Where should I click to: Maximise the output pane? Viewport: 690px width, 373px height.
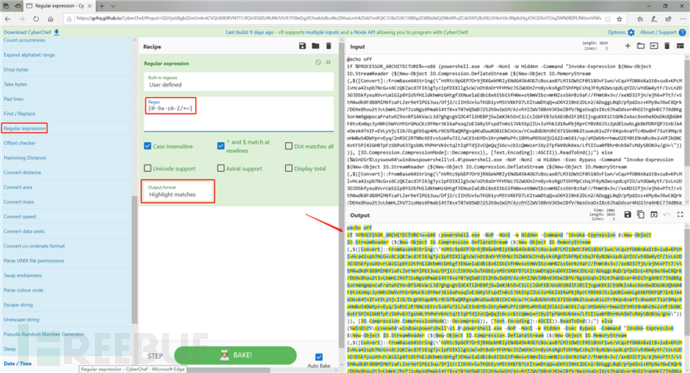click(680, 214)
